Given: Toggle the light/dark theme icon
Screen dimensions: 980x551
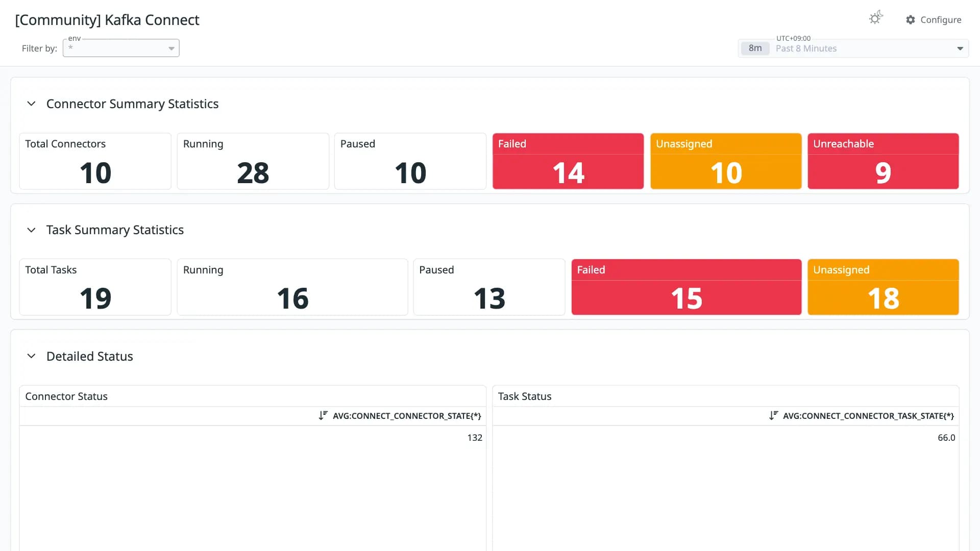Looking at the screenshot, I should click(875, 18).
